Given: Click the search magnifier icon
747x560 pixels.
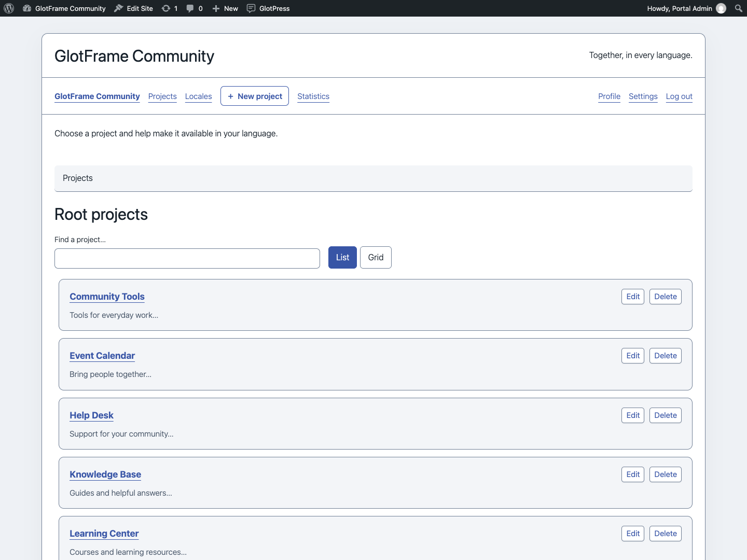Looking at the screenshot, I should (x=739, y=8).
